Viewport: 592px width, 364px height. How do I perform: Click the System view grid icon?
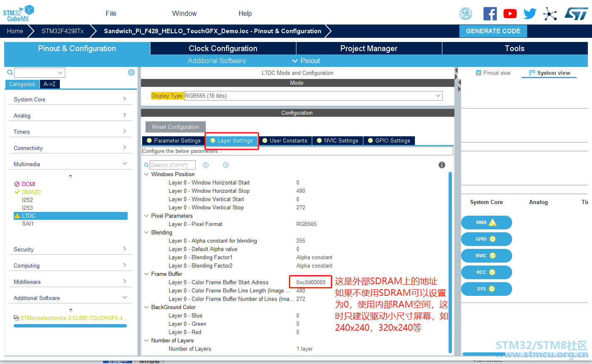(x=532, y=73)
